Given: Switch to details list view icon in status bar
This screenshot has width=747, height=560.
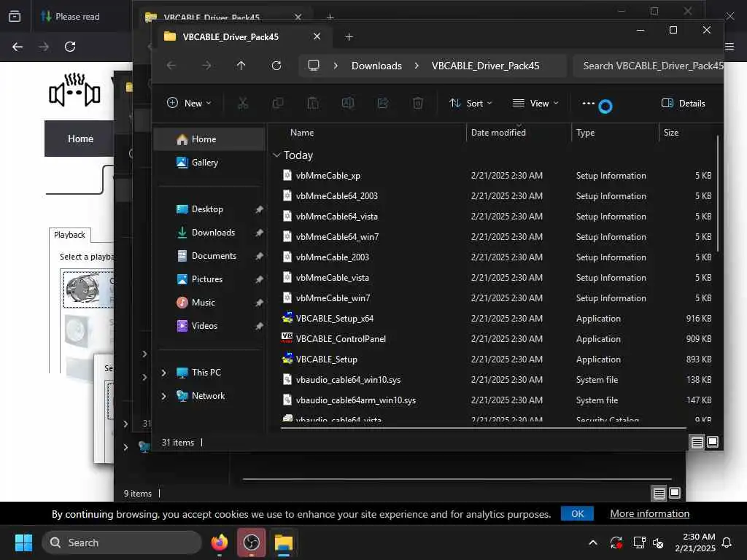Looking at the screenshot, I should 697,443.
